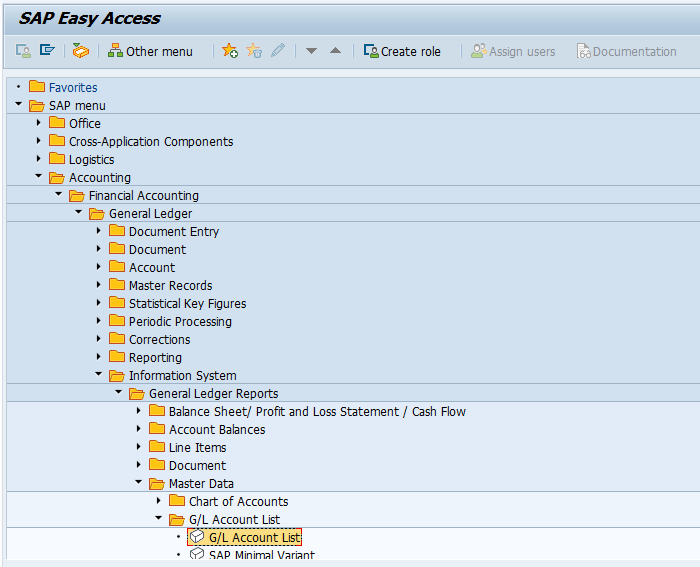This screenshot has height=567, width=700.
Task: Click the Document Entry folder icon
Action: pyautogui.click(x=117, y=230)
